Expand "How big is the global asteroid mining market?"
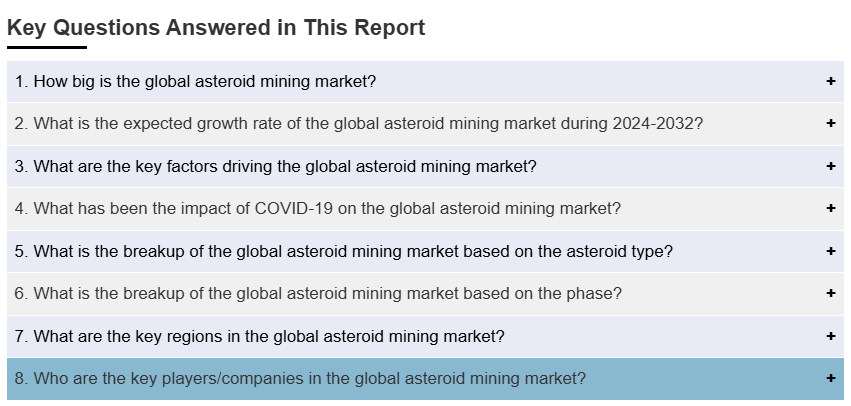This screenshot has height=406, width=851. [x=195, y=81]
